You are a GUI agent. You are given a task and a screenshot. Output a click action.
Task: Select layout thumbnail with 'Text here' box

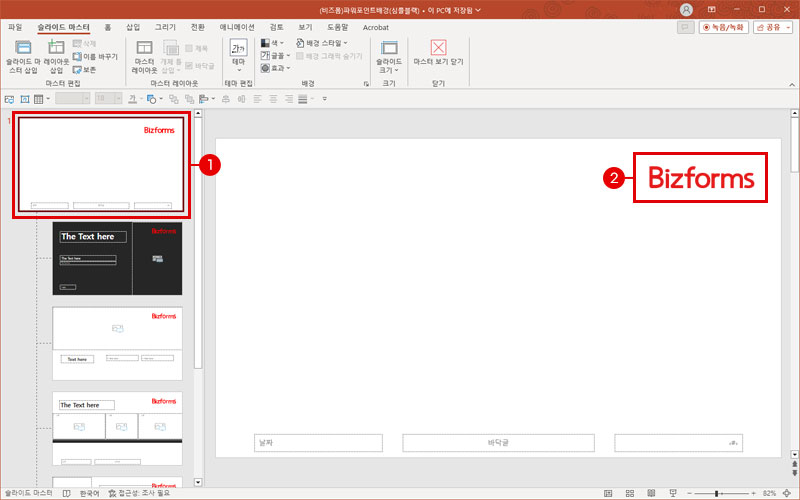tap(117, 343)
